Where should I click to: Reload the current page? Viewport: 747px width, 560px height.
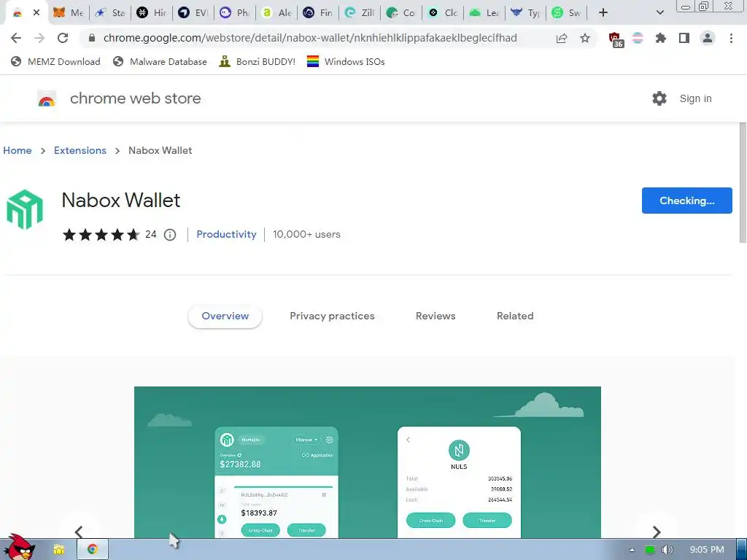[x=63, y=38]
